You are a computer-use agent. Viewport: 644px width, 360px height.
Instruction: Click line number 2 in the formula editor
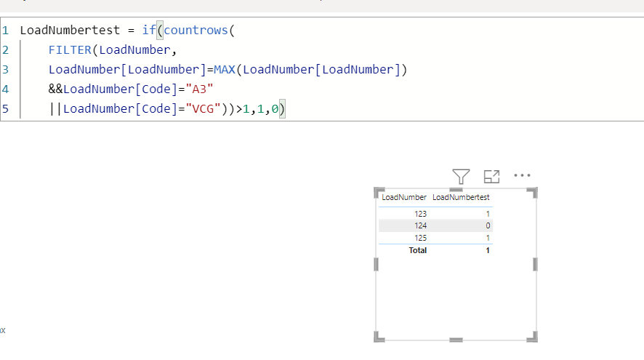(5, 49)
